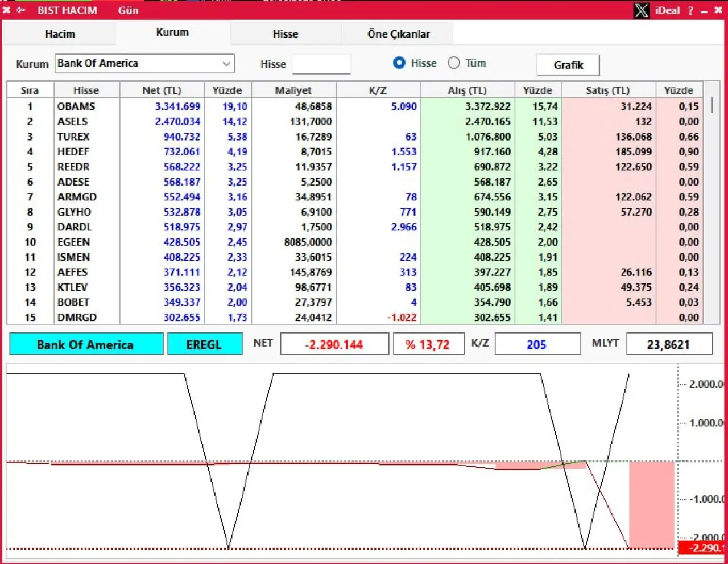Screen dimensions: 728x564
Task: Click the sell amount 31.224
Action: click(636, 106)
